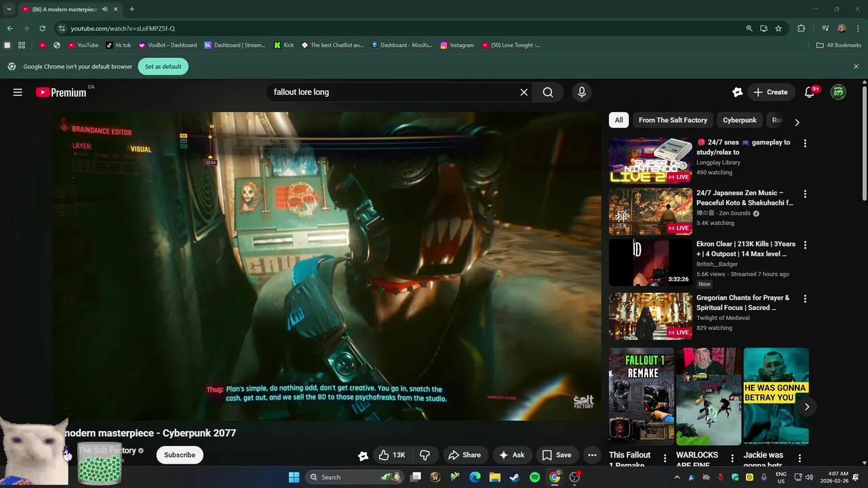The width and height of the screenshot is (868, 488).
Task: Open 'Instagram' bookmark
Action: [x=457, y=45]
